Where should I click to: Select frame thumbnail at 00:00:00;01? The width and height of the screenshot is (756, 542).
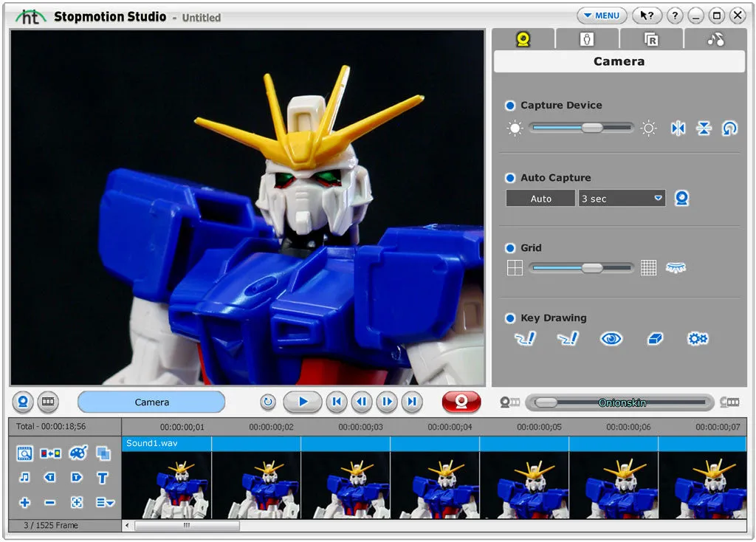tap(166, 485)
